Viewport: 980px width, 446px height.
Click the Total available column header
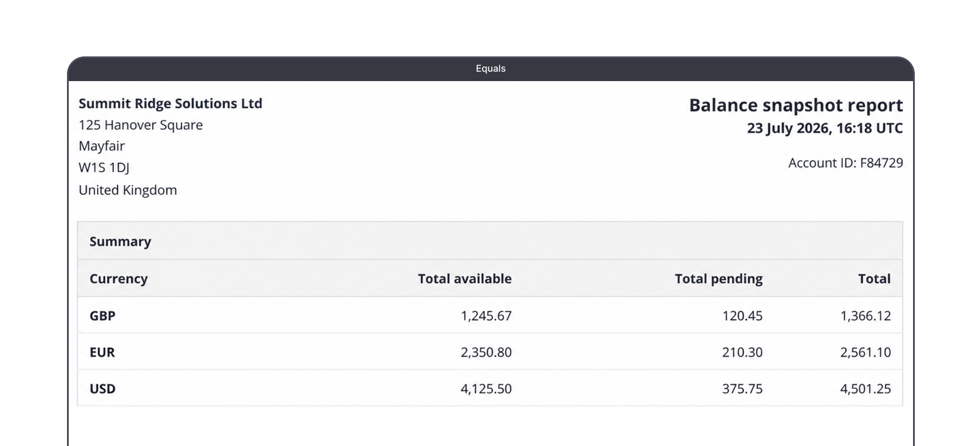pos(465,279)
